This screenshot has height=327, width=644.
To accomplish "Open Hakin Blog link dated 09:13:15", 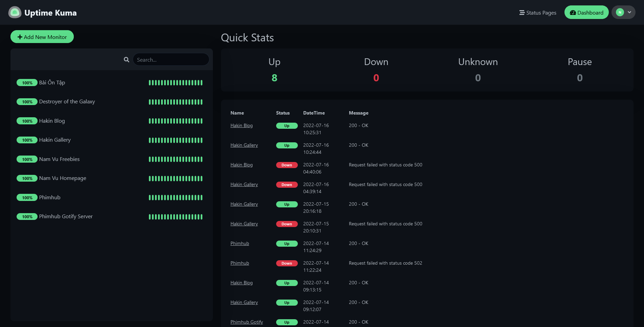I will click(242, 283).
